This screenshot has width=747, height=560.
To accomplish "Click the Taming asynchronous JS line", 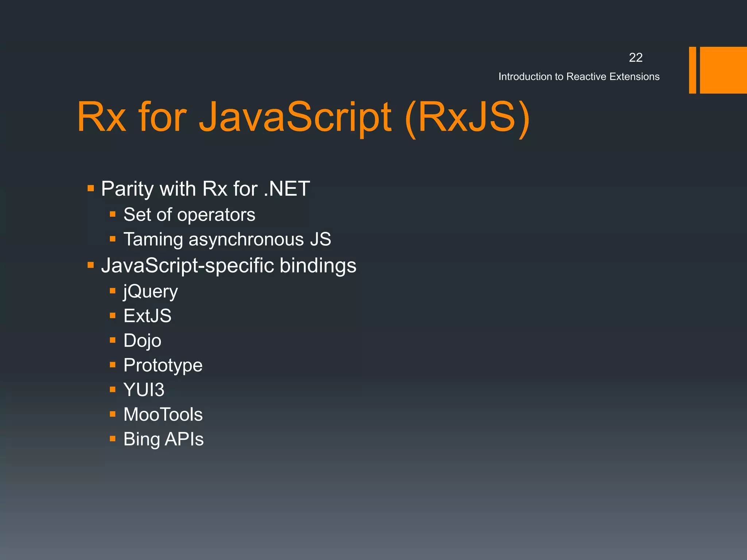I will (227, 240).
